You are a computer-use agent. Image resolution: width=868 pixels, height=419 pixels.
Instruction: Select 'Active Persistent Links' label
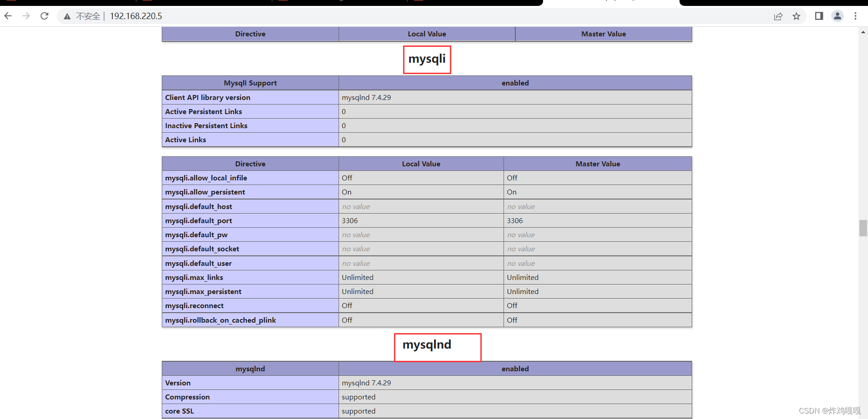tap(204, 111)
